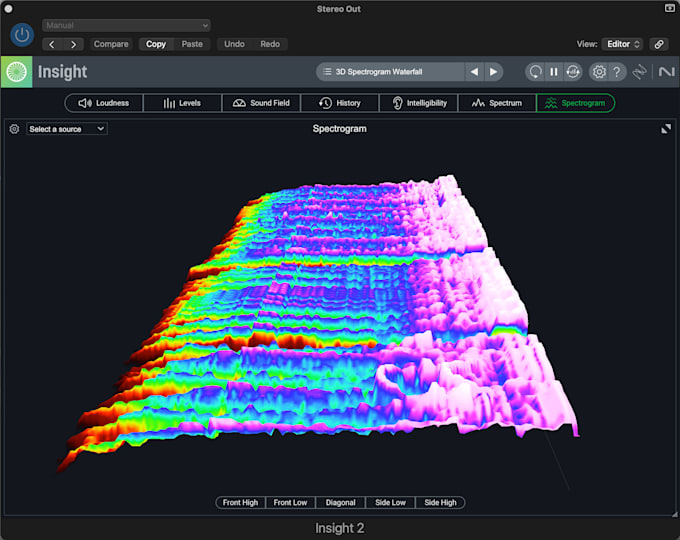
Task: Click the Paste button
Action: [x=192, y=44]
